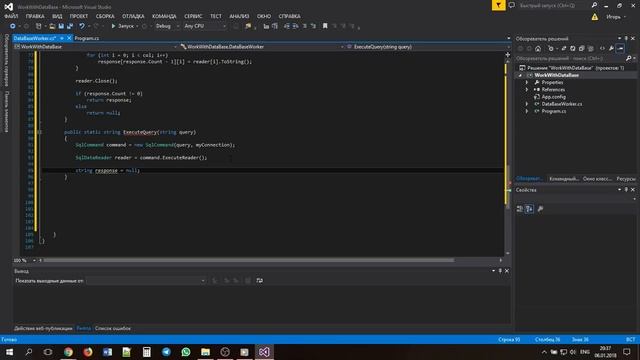640x360 pixels.
Task: Expand the References node in Solution Explorer
Action: click(x=527, y=89)
